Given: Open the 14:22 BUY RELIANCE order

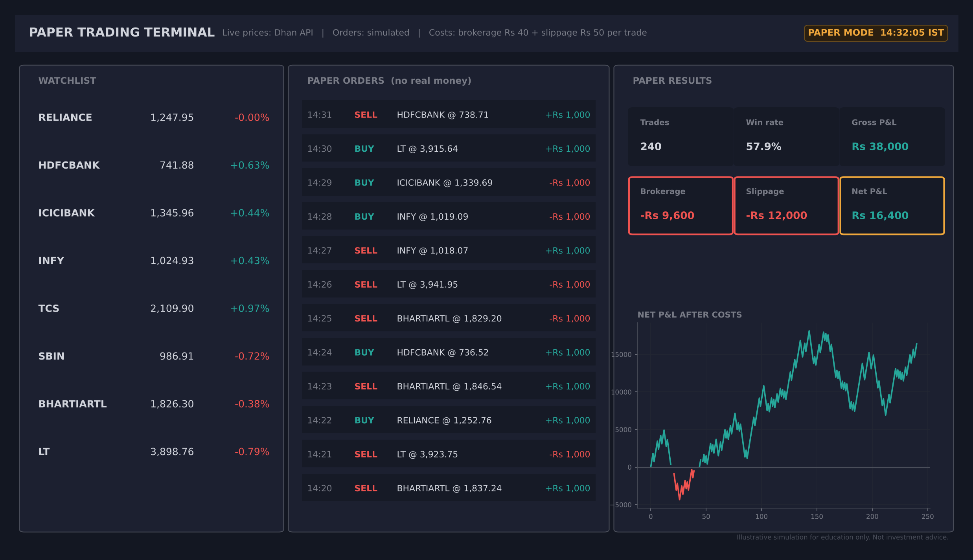Looking at the screenshot, I should [449, 420].
